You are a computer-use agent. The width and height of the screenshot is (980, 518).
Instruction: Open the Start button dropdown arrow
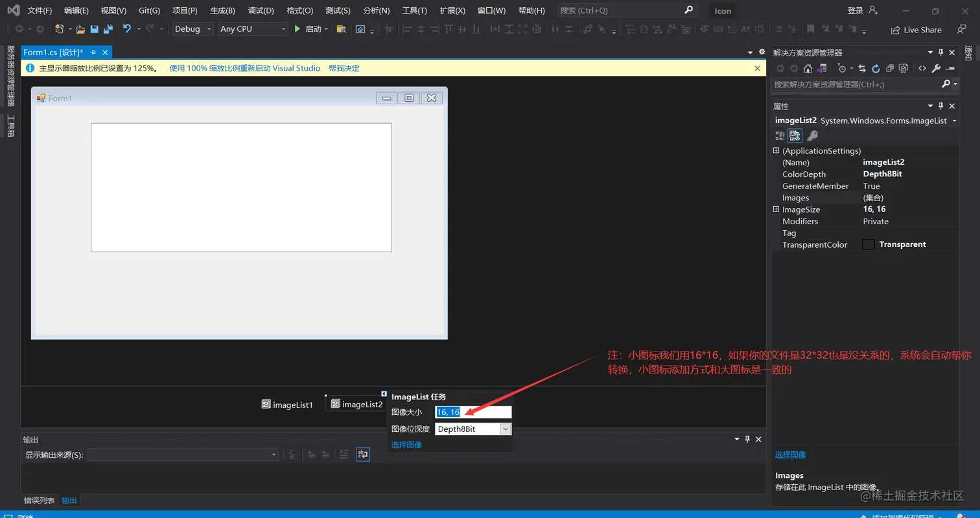pos(326,29)
